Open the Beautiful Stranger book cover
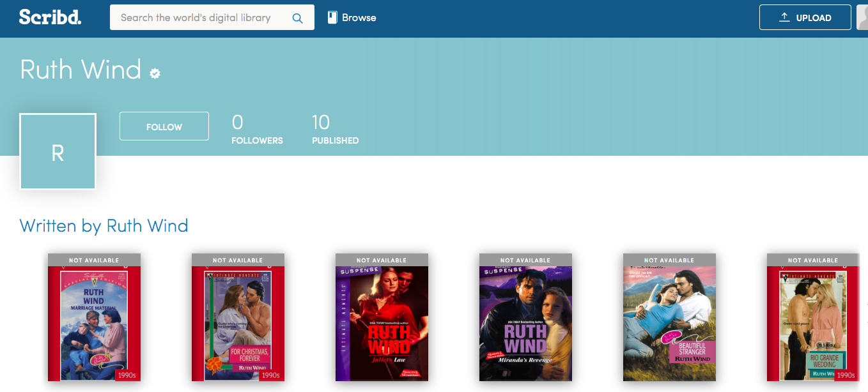Viewport: 868px width, 392px height. (669, 317)
